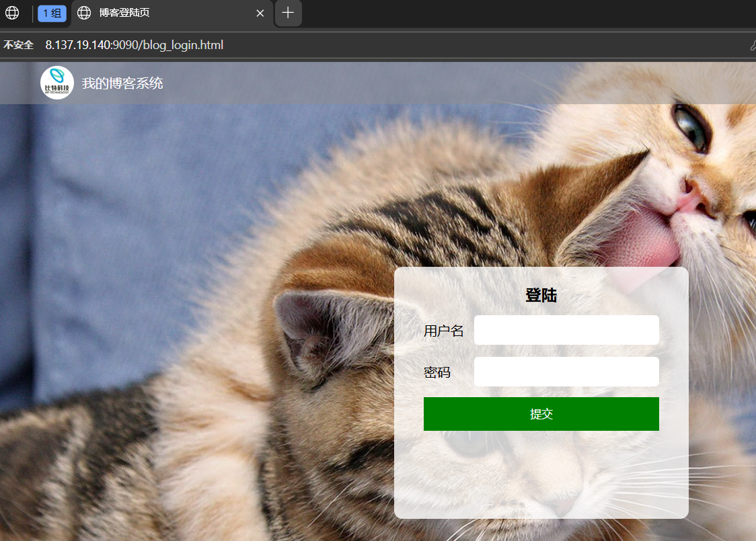Open the '1 组' tab group badge

[x=52, y=13]
